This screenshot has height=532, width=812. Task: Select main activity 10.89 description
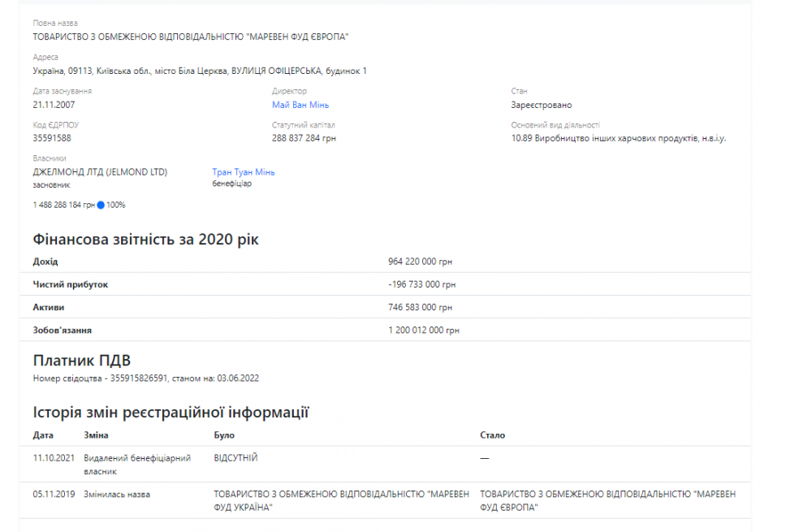pyautogui.click(x=618, y=138)
